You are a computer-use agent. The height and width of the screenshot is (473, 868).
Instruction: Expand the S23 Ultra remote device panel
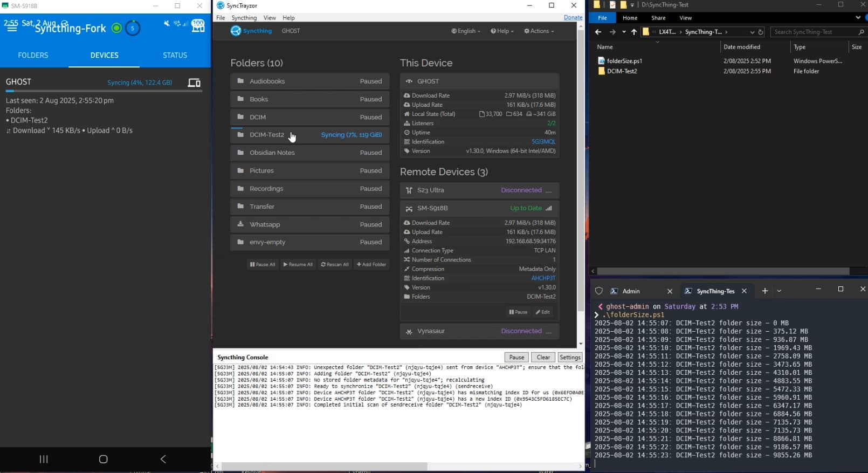[x=479, y=190]
